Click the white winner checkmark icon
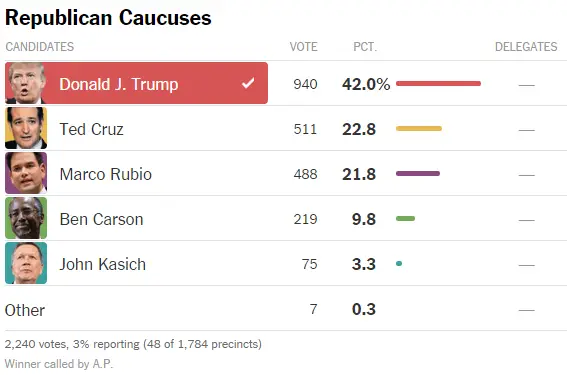567x375 pixels. (x=248, y=84)
